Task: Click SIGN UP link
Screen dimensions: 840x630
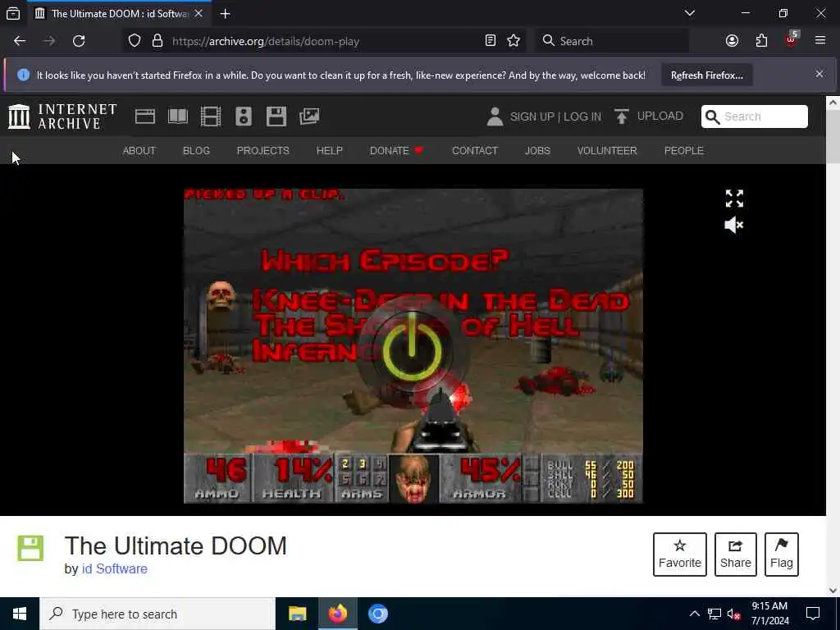Action: pos(532,116)
